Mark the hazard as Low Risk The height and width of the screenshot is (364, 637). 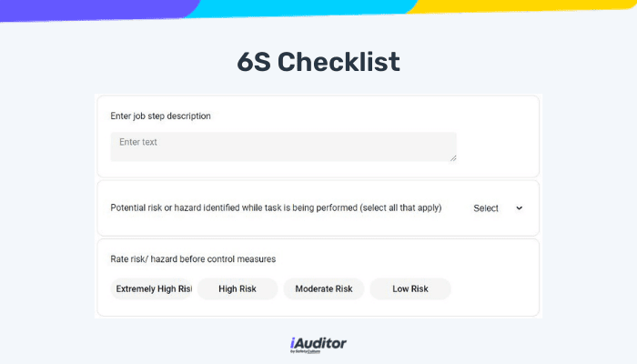coord(410,288)
